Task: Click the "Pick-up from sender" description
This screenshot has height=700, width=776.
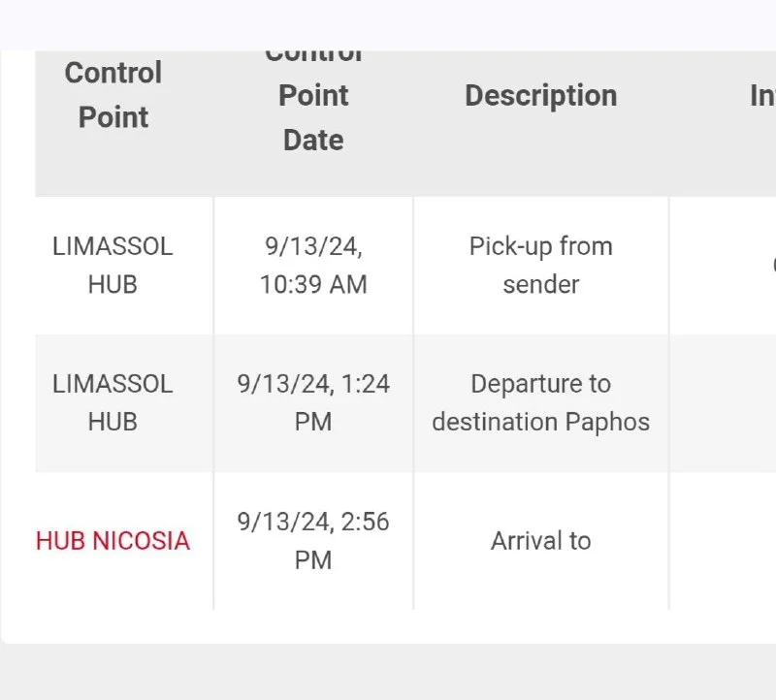Action: point(540,266)
